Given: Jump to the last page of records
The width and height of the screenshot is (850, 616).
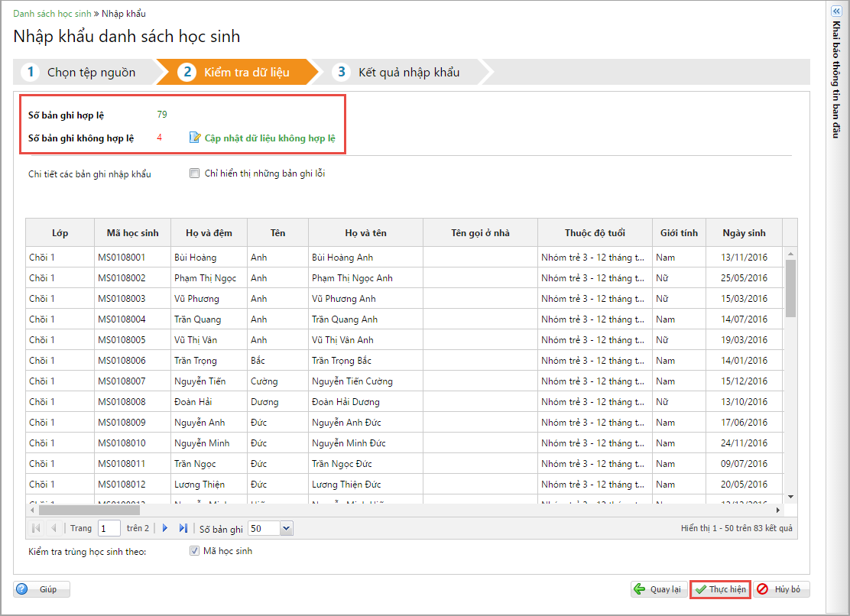Looking at the screenshot, I should point(183,528).
